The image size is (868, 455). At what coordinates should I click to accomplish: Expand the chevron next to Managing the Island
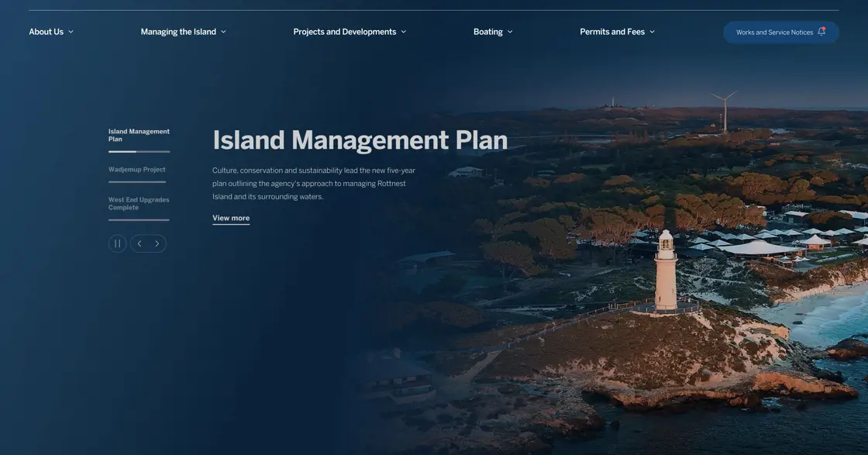coord(223,32)
